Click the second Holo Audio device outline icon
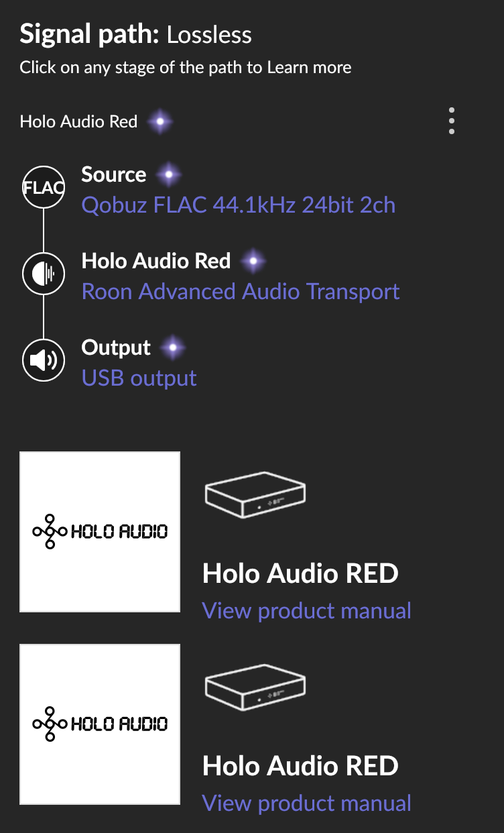Image resolution: width=504 pixels, height=833 pixels. coord(255,689)
